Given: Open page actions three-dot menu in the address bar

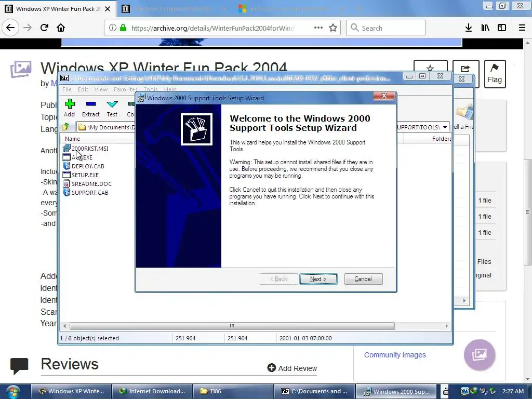Looking at the screenshot, I should click(x=318, y=28).
